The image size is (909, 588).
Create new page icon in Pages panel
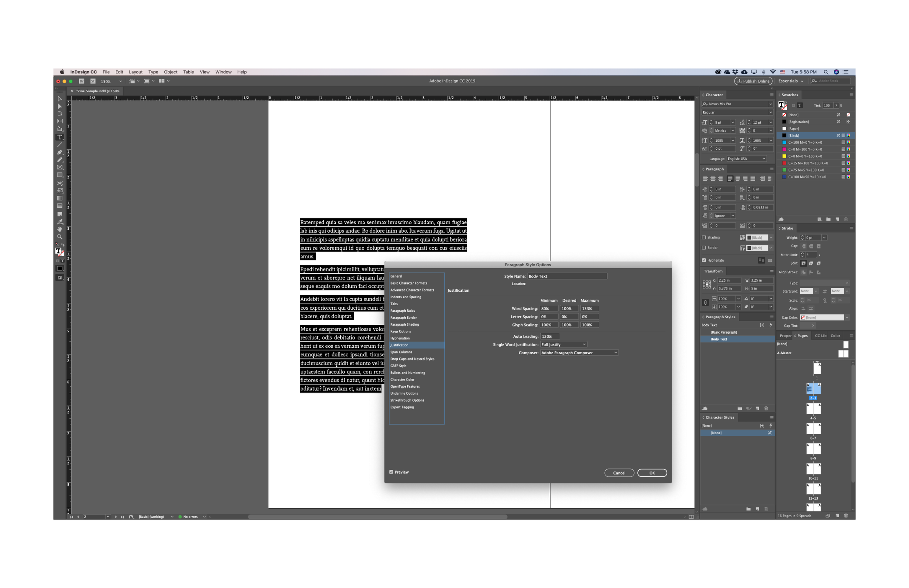[838, 515]
